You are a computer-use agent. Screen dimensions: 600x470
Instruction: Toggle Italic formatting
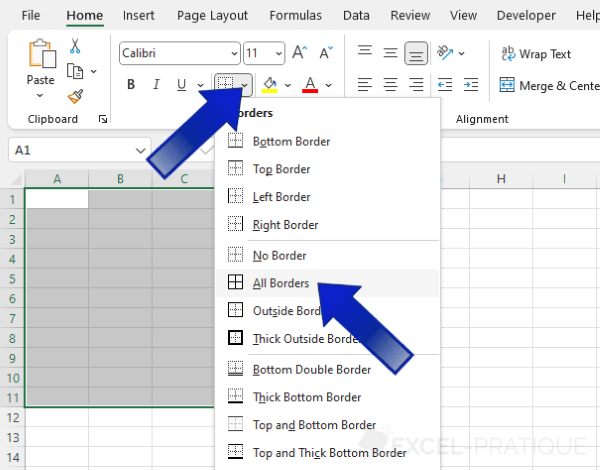pos(156,85)
